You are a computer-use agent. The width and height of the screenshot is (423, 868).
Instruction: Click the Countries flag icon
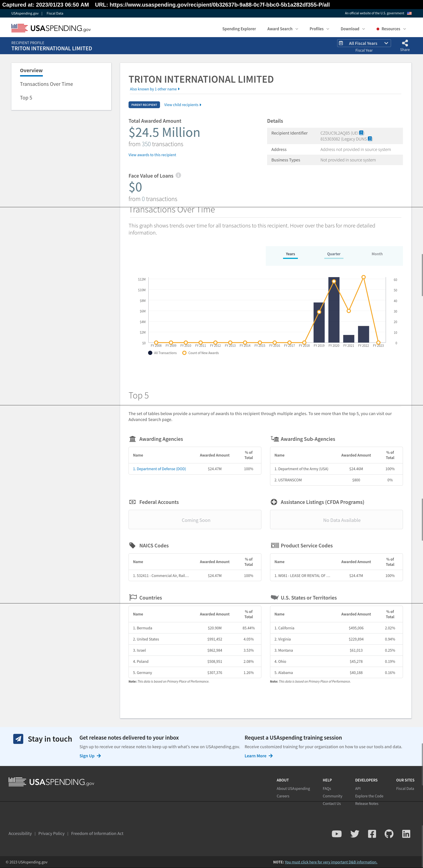[x=133, y=597]
